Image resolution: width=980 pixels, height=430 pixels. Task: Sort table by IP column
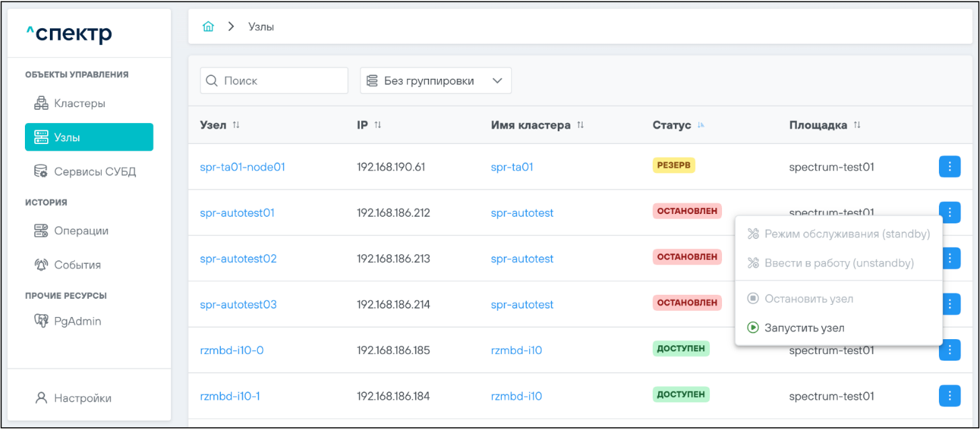378,125
